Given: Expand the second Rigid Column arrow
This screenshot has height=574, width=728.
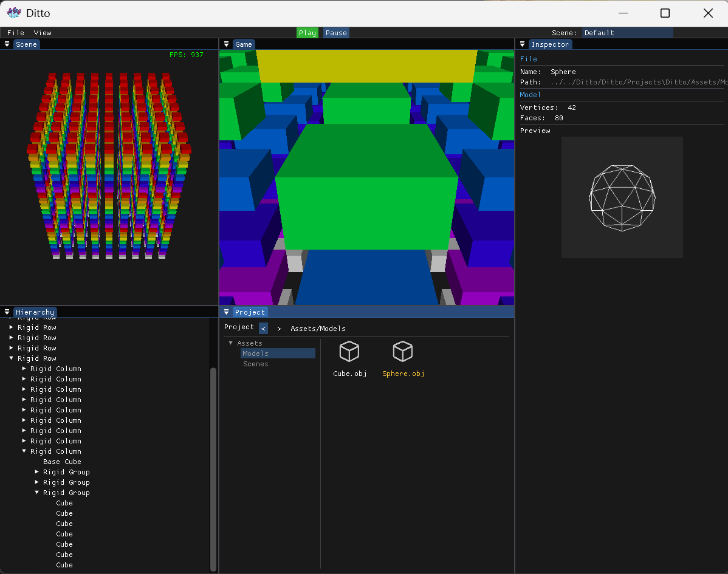Looking at the screenshot, I should pyautogui.click(x=24, y=378).
